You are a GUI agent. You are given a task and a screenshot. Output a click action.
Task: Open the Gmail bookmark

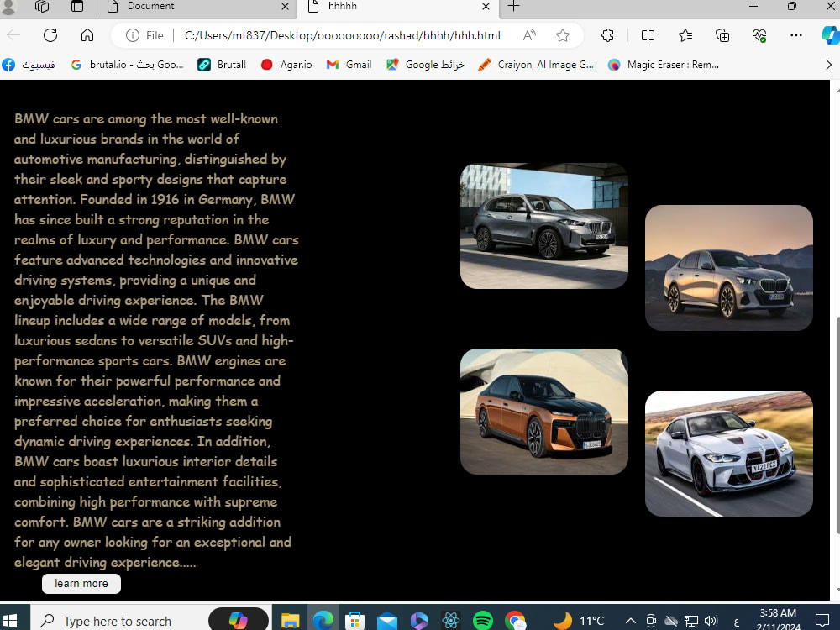[x=349, y=65]
